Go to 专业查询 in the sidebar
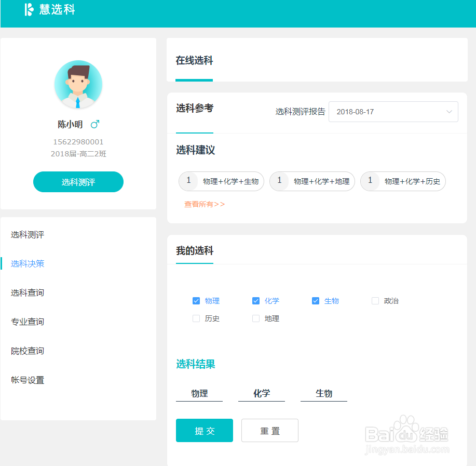This screenshot has width=476, height=466. click(x=27, y=322)
